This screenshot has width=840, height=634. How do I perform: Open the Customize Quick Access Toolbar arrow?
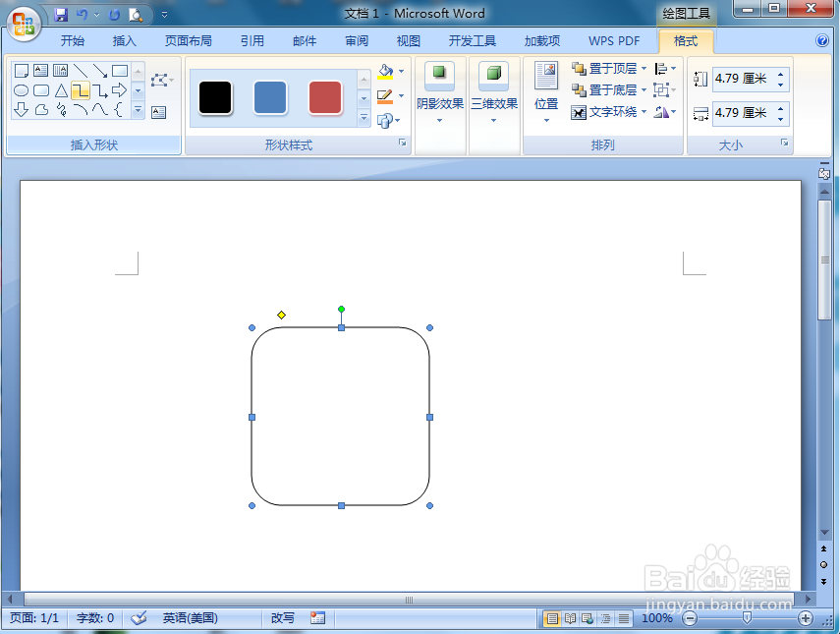point(164,15)
